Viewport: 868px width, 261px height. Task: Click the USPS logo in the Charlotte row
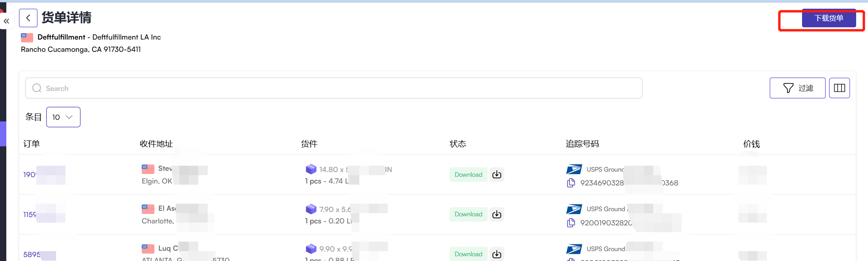[x=574, y=209]
